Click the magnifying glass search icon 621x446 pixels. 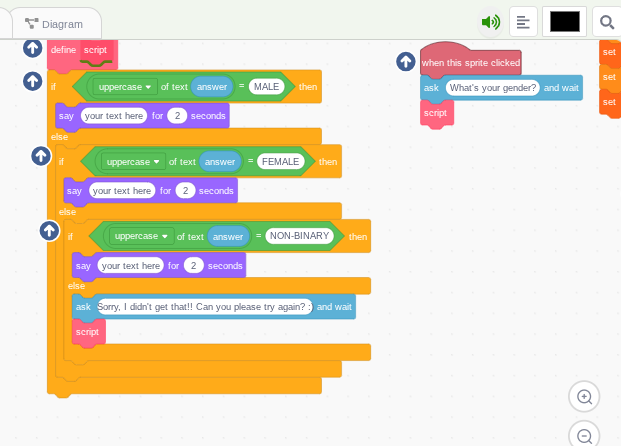(606, 22)
